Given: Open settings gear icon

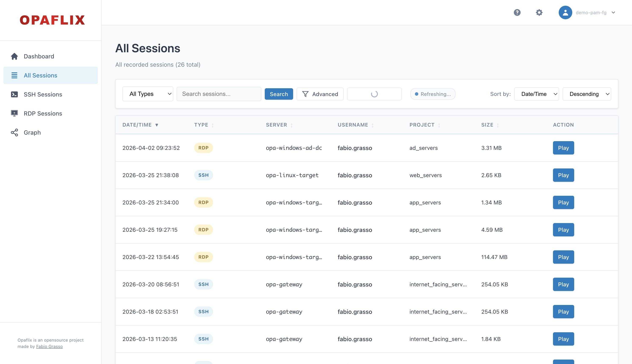Looking at the screenshot, I should [x=539, y=12].
